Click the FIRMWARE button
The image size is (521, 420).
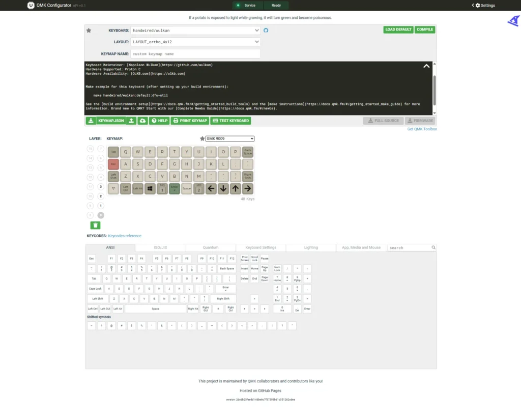pyautogui.click(x=420, y=121)
